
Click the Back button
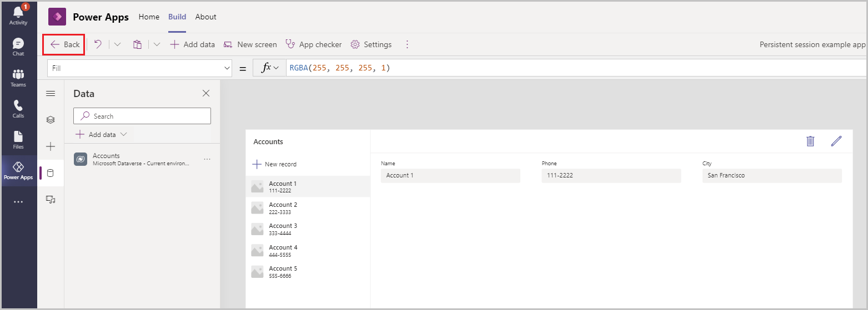(x=64, y=44)
